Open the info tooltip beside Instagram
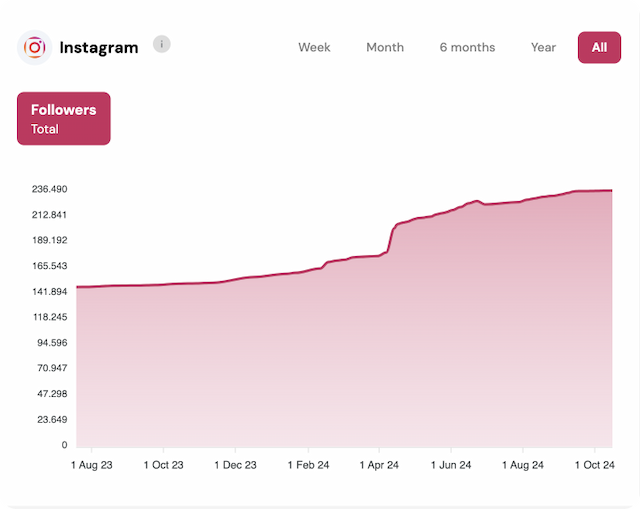 162,44
